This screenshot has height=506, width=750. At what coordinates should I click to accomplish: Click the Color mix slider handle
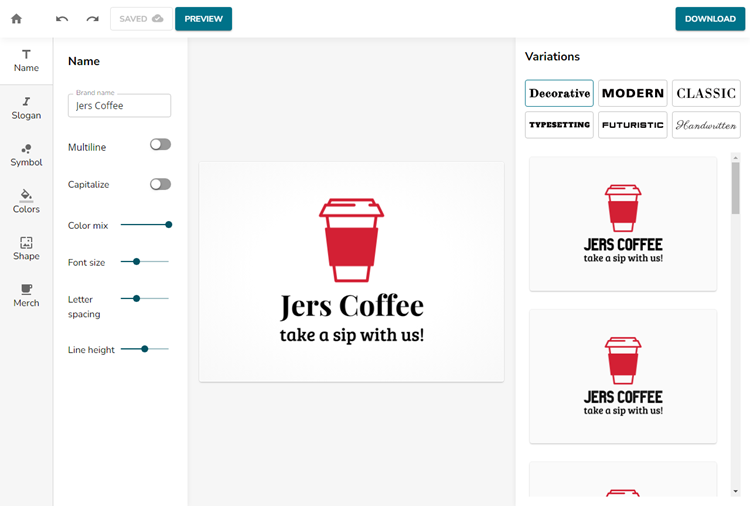click(x=168, y=224)
